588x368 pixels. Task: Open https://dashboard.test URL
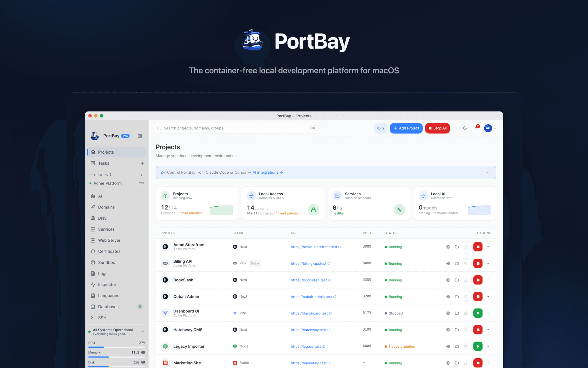click(x=311, y=313)
